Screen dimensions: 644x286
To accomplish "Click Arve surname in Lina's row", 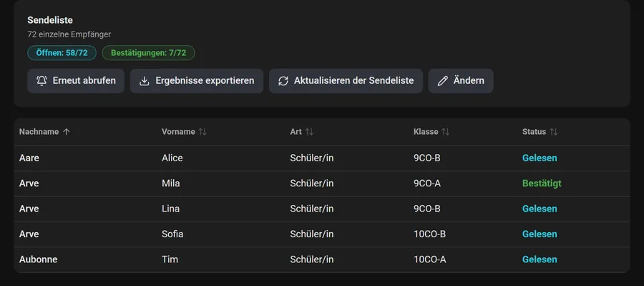I will pyautogui.click(x=29, y=209).
